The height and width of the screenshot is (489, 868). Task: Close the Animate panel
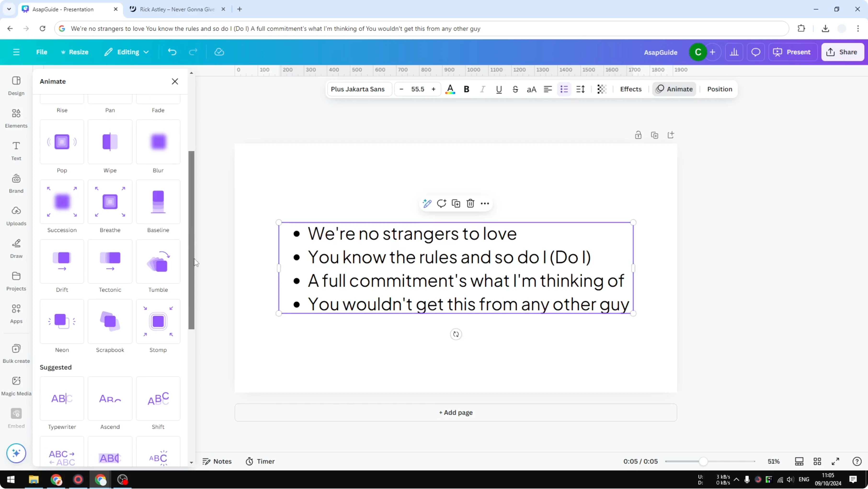click(175, 81)
